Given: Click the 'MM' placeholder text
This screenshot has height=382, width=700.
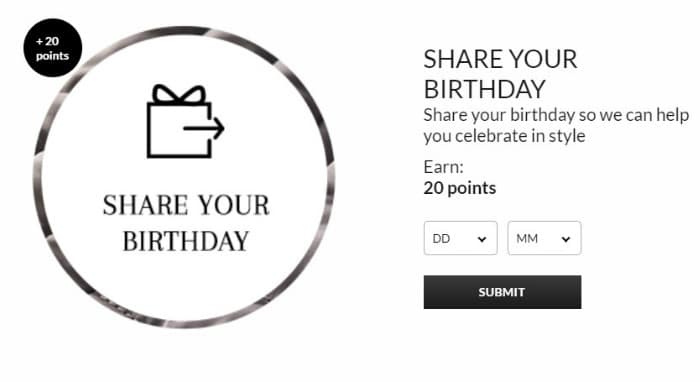Looking at the screenshot, I should click(x=527, y=239).
